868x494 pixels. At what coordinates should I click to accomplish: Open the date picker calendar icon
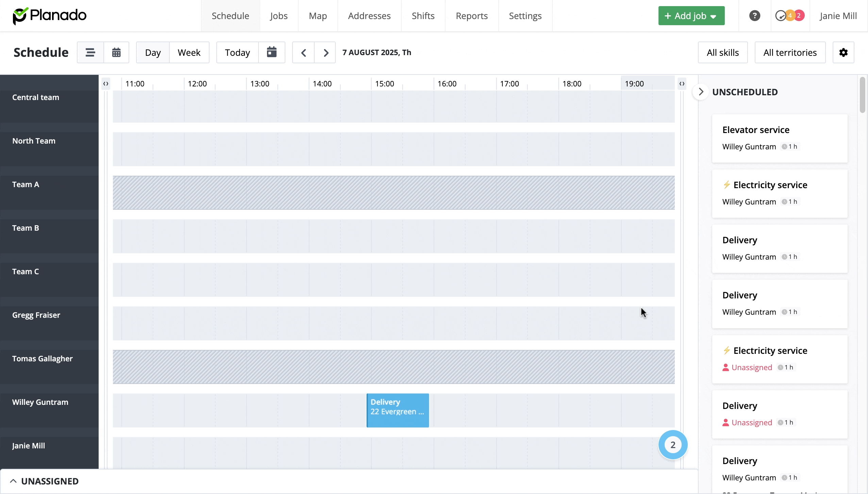coord(271,52)
